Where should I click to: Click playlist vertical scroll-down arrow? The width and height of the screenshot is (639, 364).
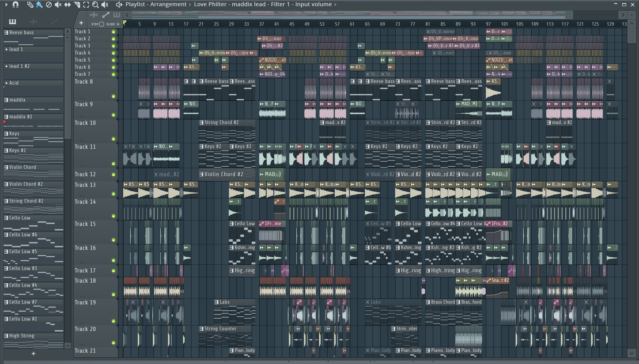click(631, 353)
